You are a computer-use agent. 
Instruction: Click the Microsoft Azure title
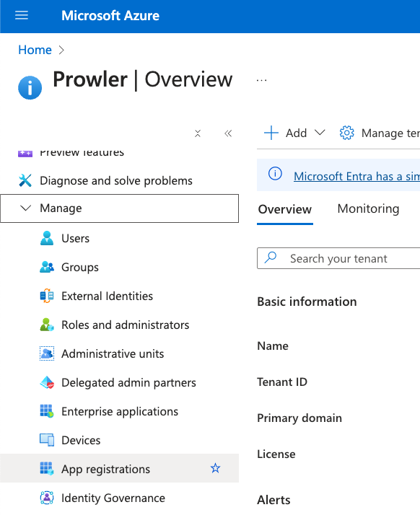coord(110,16)
